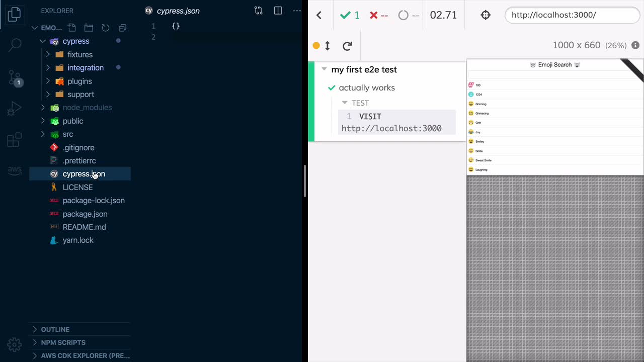Split the editor to the right
The width and height of the screenshot is (644, 362).
278,11
